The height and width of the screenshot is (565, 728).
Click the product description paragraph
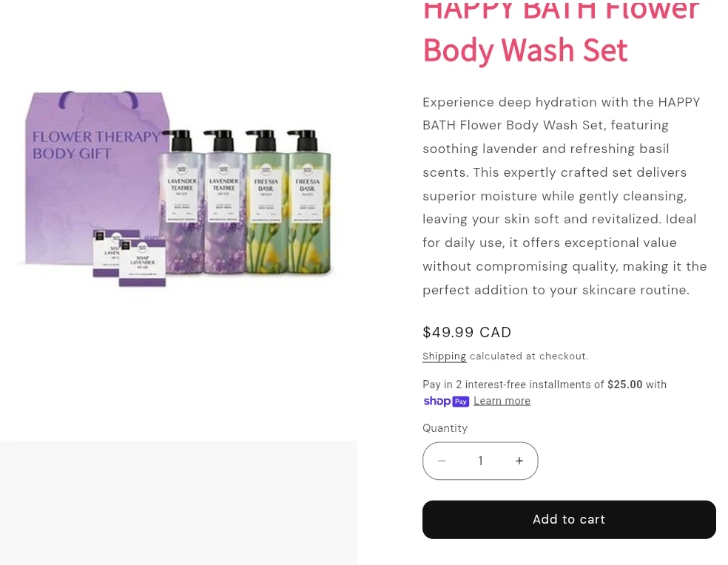564,196
